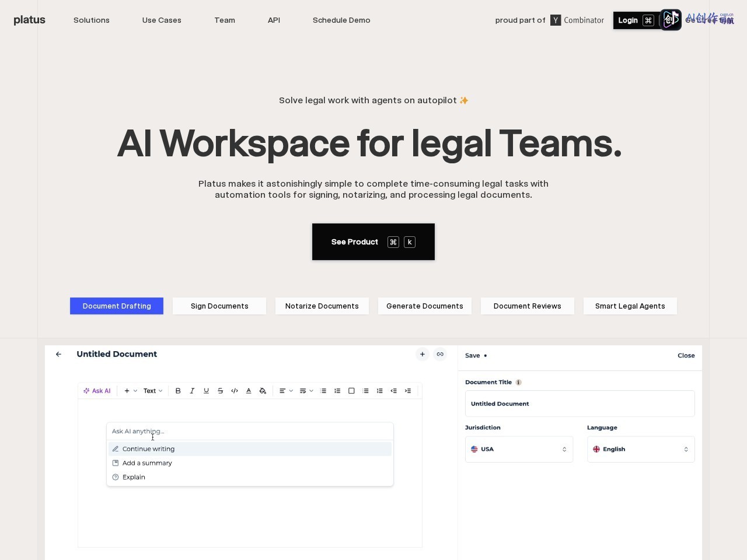The width and height of the screenshot is (747, 560).
Task: Choose Continue writing suggestion
Action: tap(250, 449)
